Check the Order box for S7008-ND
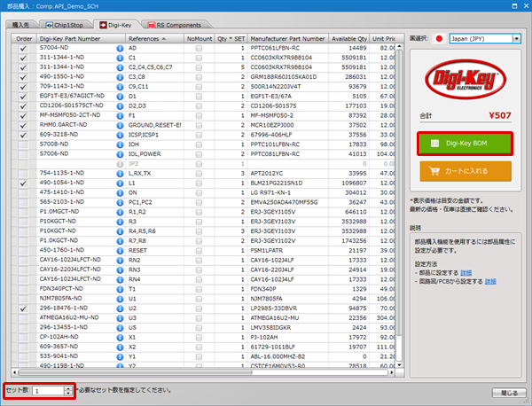The width and height of the screenshot is (532, 406). click(23, 144)
